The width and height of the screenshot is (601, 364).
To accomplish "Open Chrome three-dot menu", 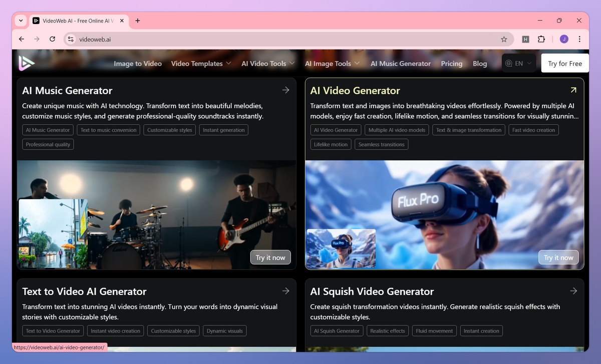I will click(579, 39).
